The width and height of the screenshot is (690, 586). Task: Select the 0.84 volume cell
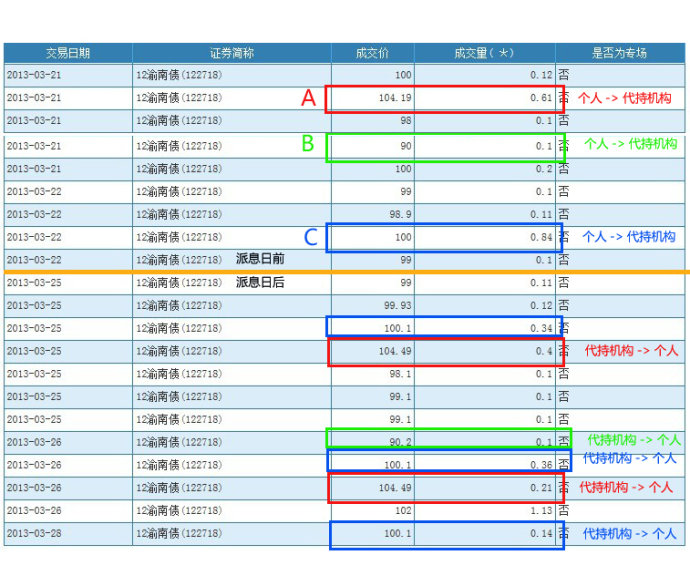(x=540, y=238)
